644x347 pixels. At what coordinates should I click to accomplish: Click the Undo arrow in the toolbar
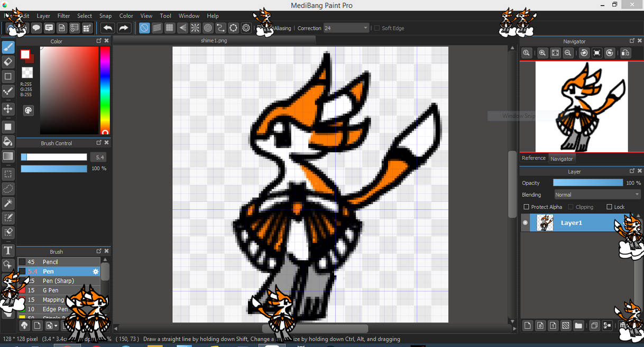coord(108,28)
